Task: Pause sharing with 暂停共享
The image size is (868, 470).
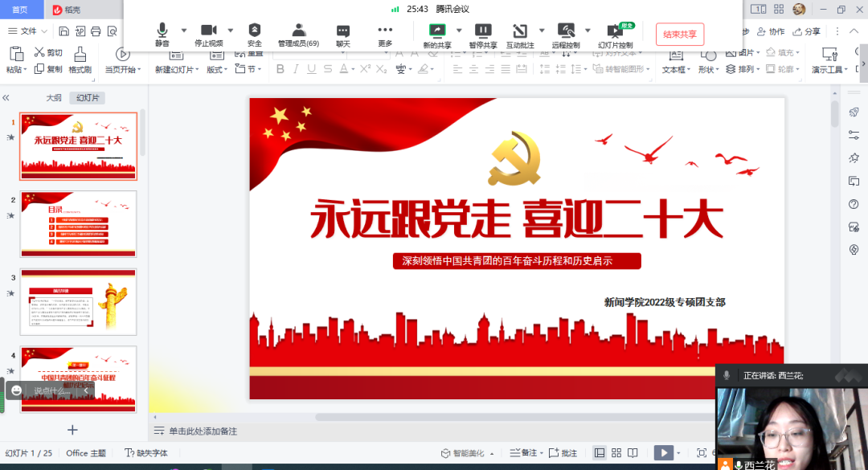Action: pyautogui.click(x=483, y=35)
